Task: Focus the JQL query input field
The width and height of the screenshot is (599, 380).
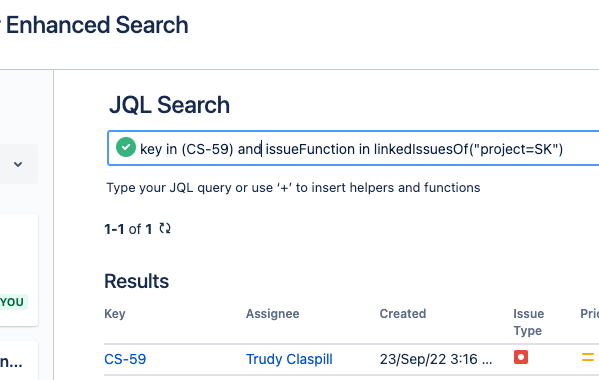Action: (353, 148)
